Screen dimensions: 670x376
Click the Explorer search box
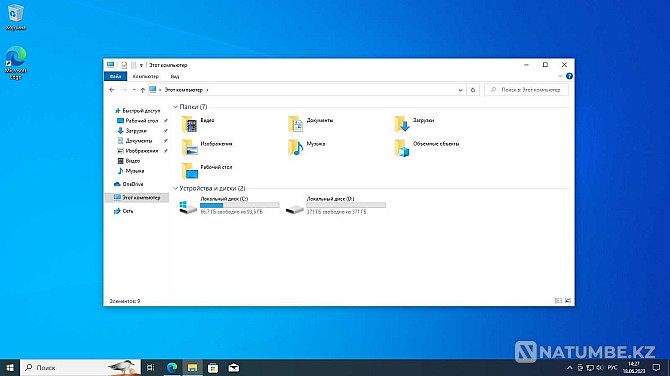tap(526, 90)
